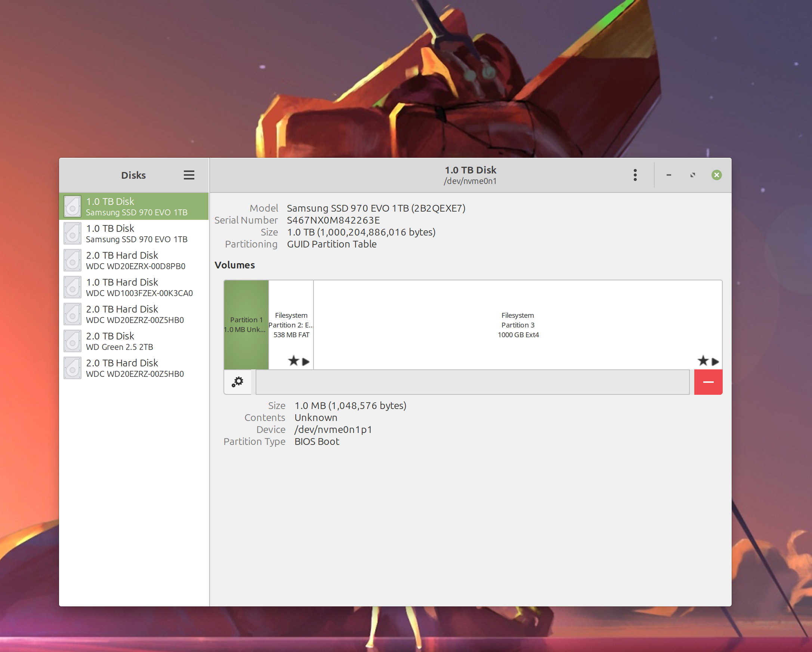812x652 pixels.
Task: Click the partition options gear icon
Action: pos(238,382)
